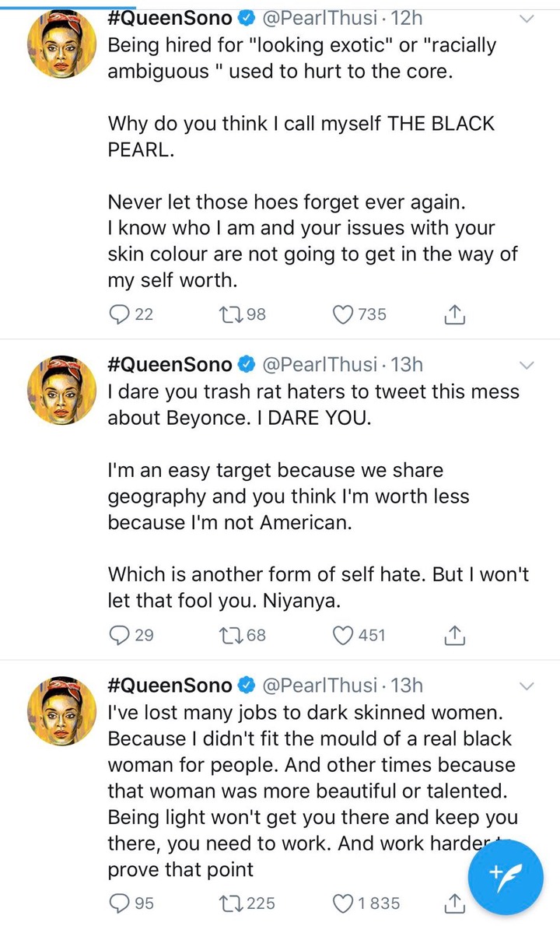This screenshot has height=926, width=560.
Task: Share the BLACK PEARL tweet
Action: pos(455,314)
